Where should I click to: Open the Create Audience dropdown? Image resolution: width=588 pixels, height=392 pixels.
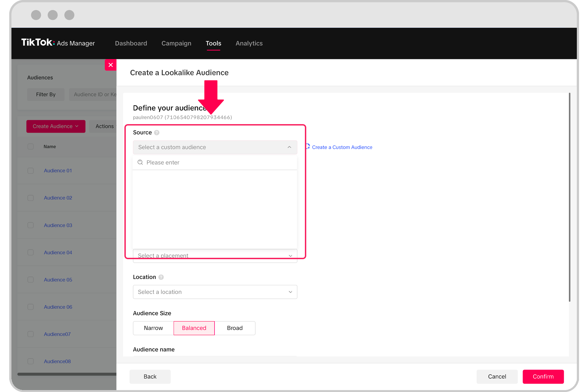(56, 126)
